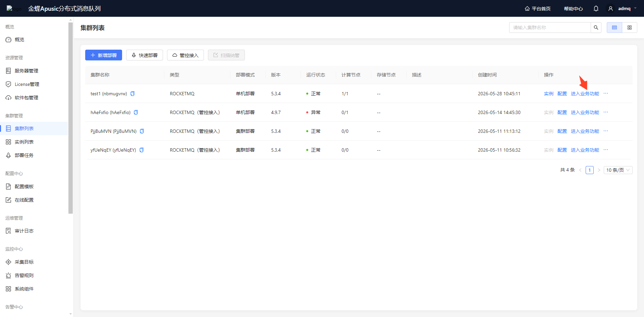The height and width of the screenshot is (317, 644).
Task: Open 配置 link for hAeFxfio
Action: coord(562,112)
